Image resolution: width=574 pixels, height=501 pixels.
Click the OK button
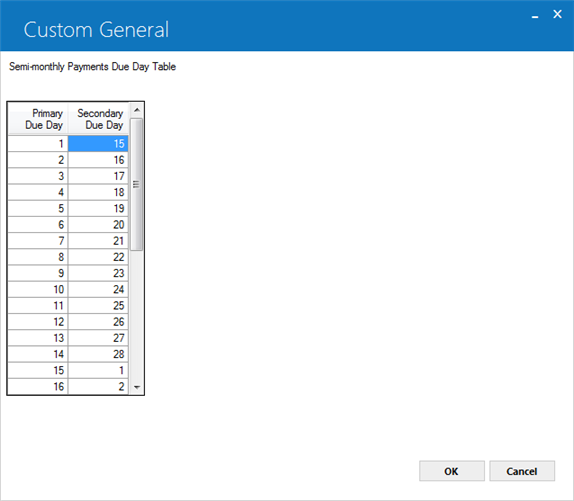pos(452,471)
